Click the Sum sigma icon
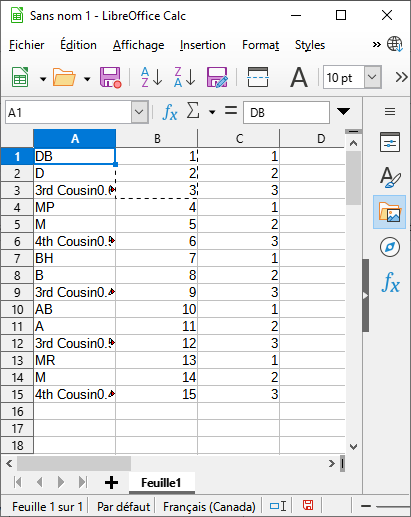Screen dimensions: 411x517 193,111
